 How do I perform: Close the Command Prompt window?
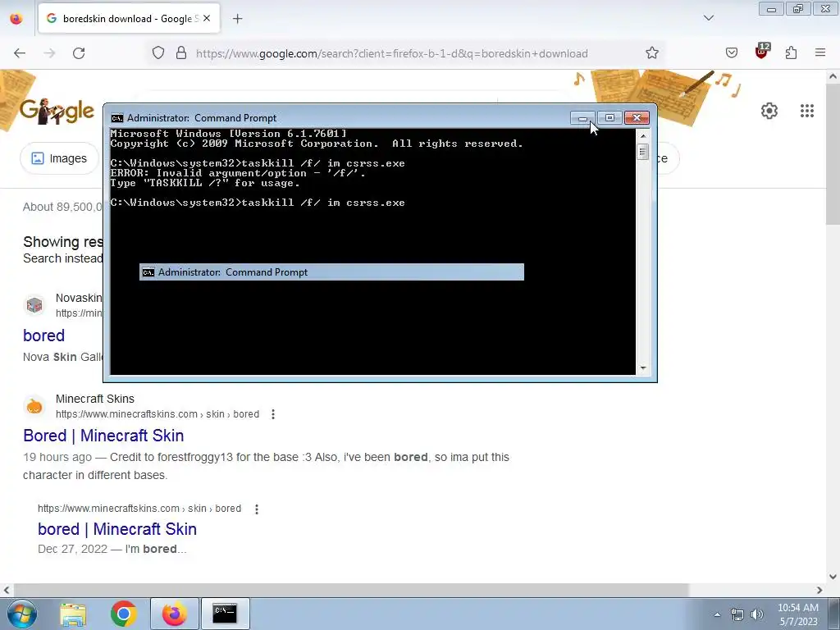tap(637, 118)
